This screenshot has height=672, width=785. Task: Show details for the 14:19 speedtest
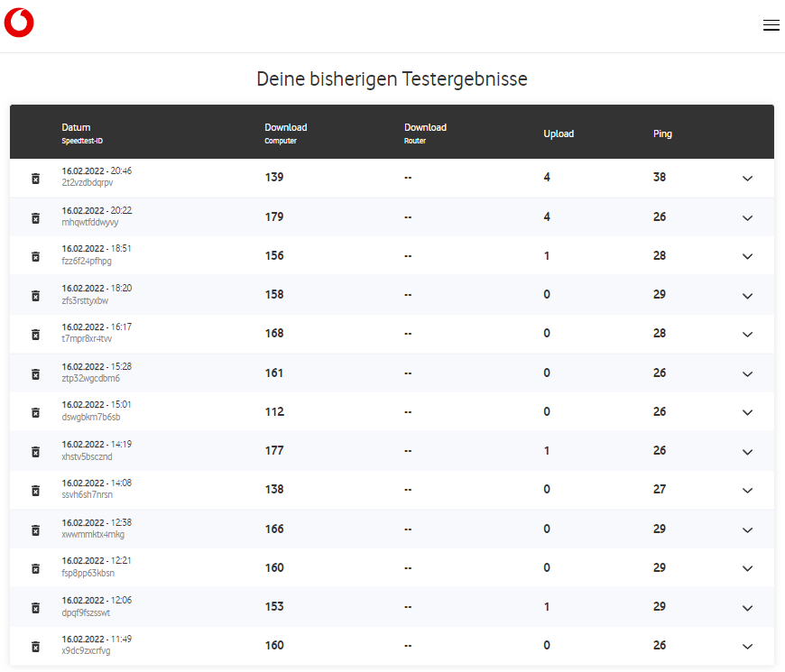pos(747,451)
